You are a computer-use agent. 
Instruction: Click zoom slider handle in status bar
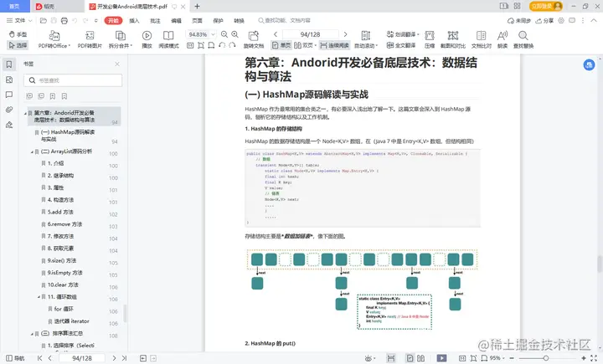coord(546,358)
